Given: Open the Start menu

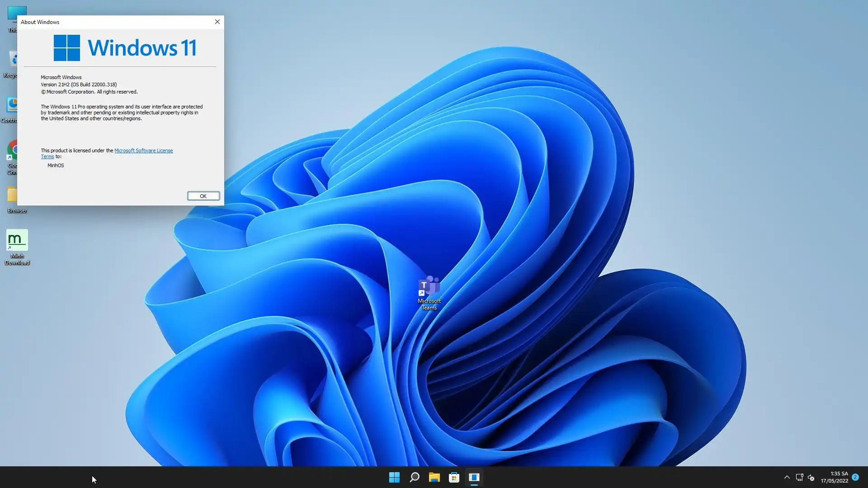Looking at the screenshot, I should [394, 477].
